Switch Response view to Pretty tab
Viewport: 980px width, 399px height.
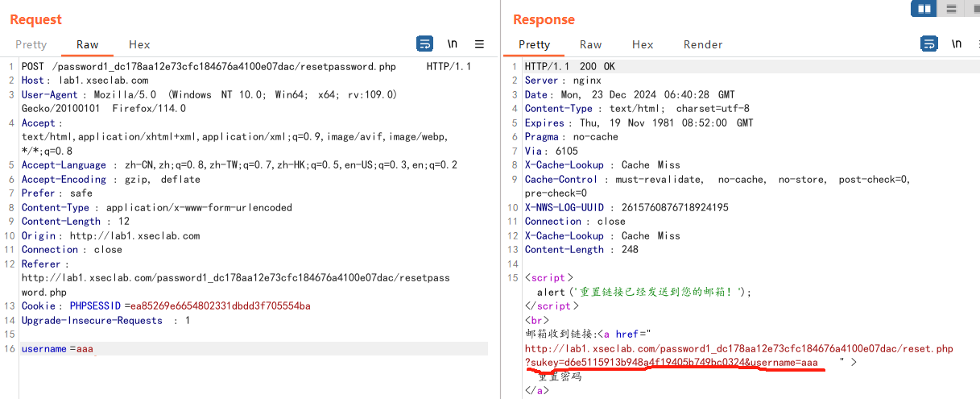[x=534, y=44]
